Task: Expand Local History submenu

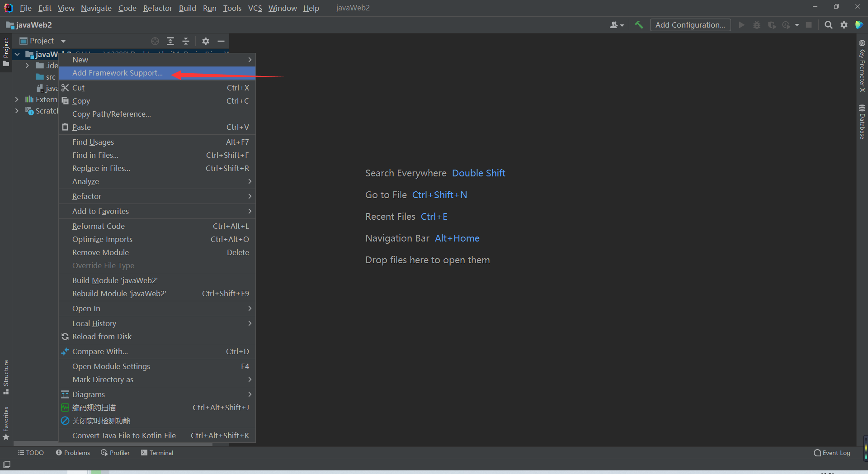Action: tap(157, 323)
